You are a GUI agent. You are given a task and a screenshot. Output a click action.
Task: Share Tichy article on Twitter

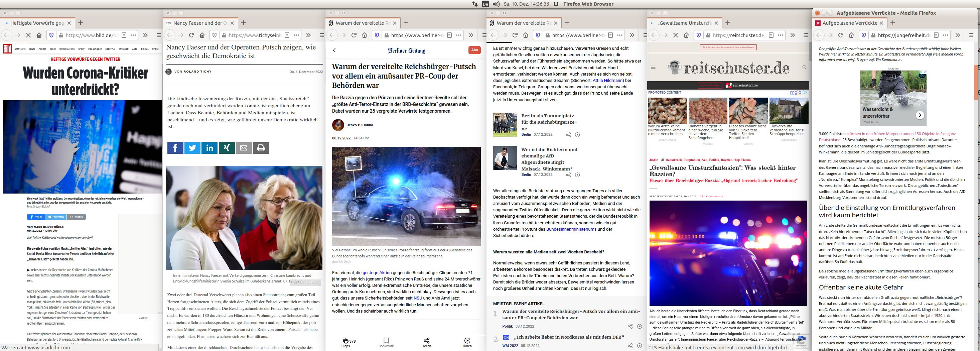(x=192, y=148)
